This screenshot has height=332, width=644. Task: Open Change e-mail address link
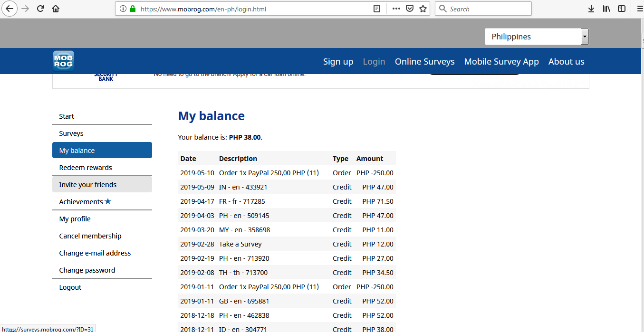pyautogui.click(x=95, y=253)
